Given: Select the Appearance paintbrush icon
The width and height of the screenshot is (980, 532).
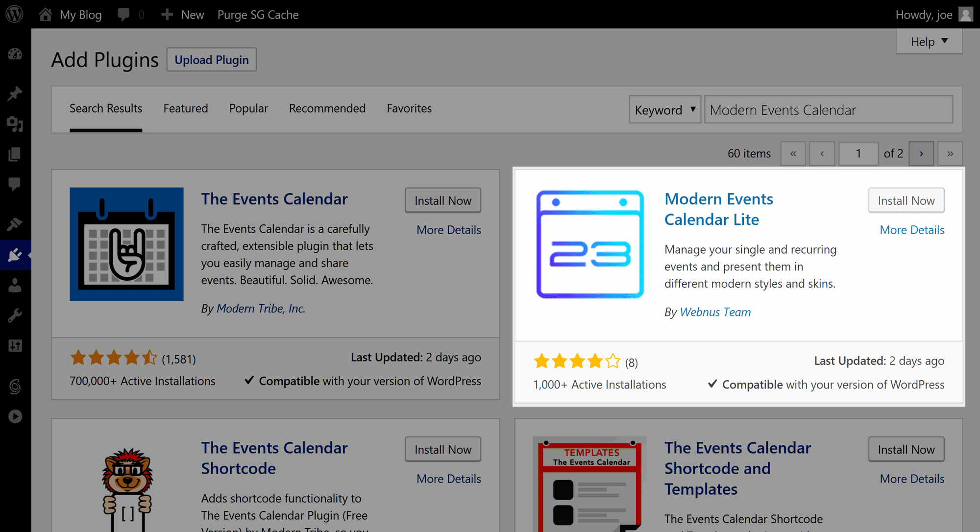Looking at the screenshot, I should (15, 224).
